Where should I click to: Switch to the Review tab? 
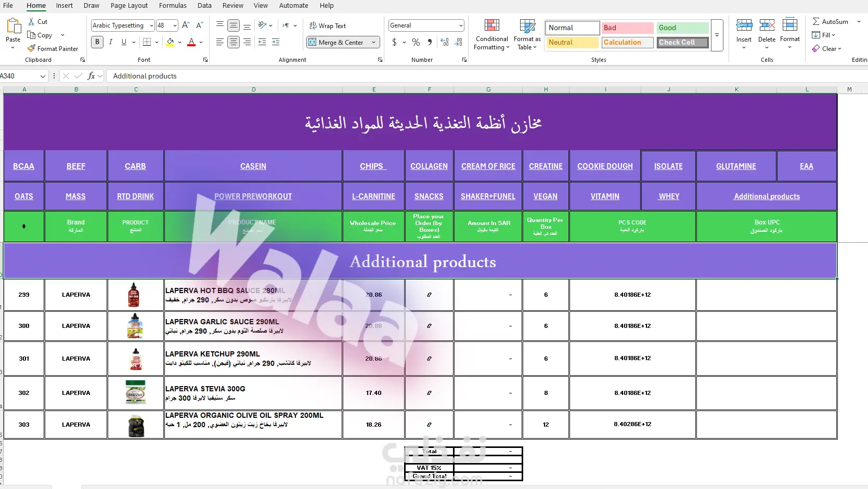click(233, 6)
